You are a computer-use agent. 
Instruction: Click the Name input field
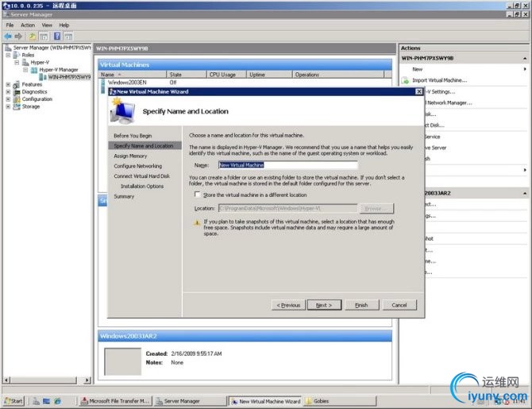(287, 165)
